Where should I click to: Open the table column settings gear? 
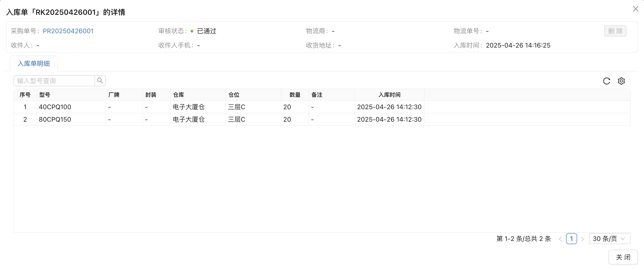[x=622, y=81]
